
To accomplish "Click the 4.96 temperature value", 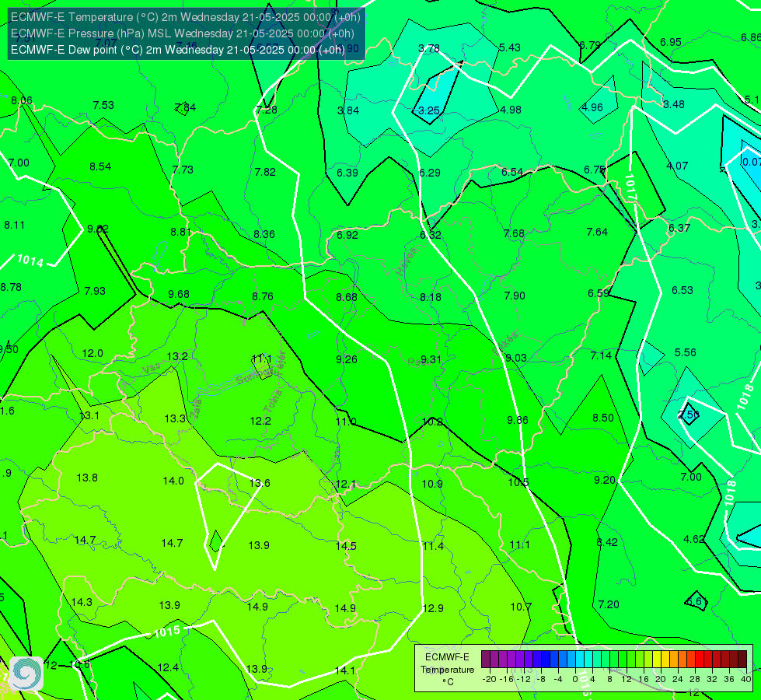I will 592,107.
